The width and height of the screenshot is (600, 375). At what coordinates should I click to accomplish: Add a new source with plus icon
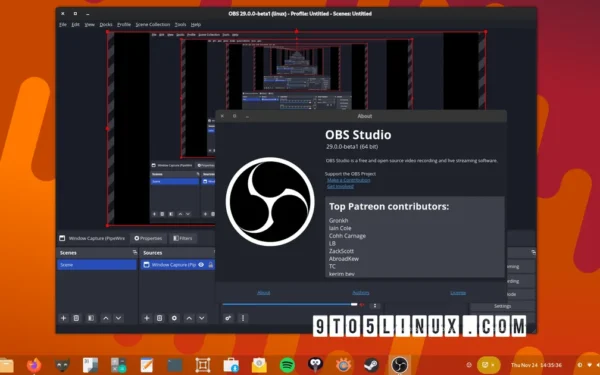(147, 318)
